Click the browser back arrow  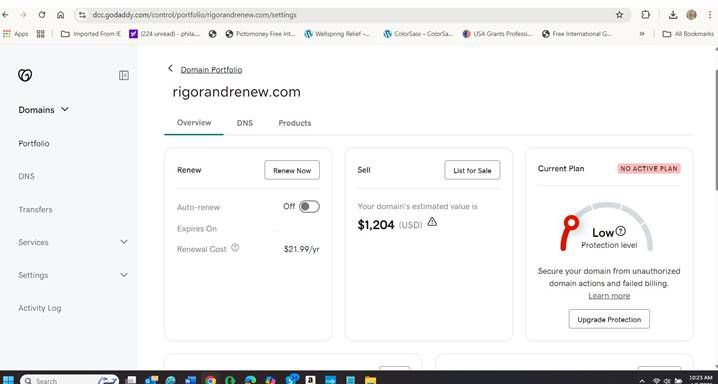click(5, 15)
